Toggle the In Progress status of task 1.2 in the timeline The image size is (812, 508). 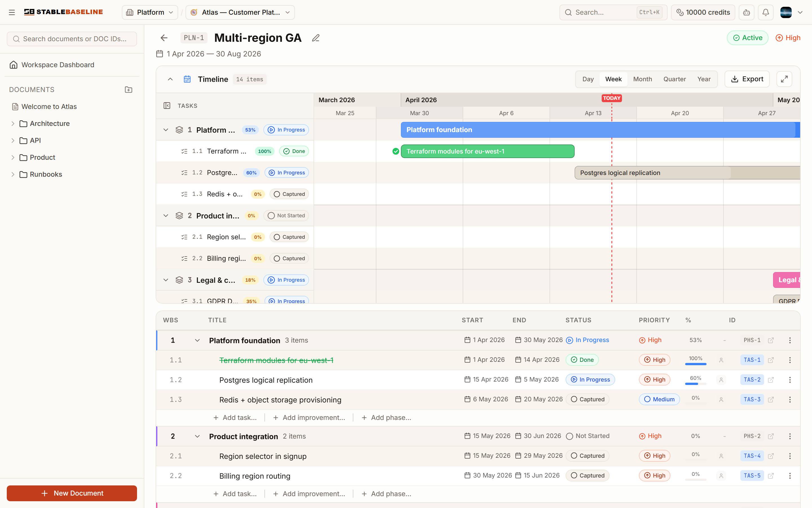coord(286,173)
